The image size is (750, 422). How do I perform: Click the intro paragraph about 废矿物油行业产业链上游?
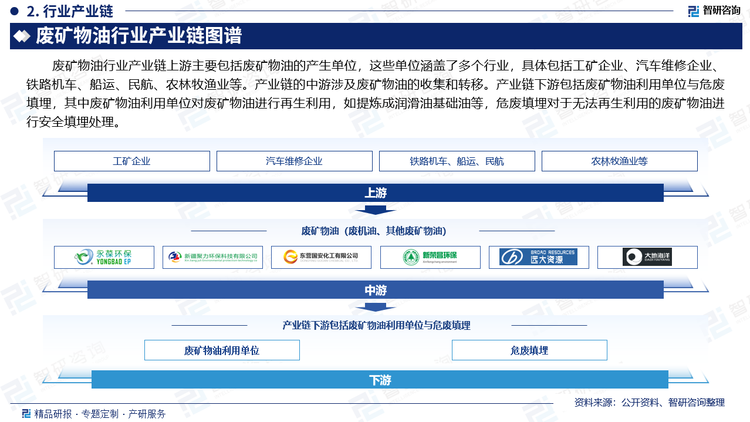tap(375, 94)
